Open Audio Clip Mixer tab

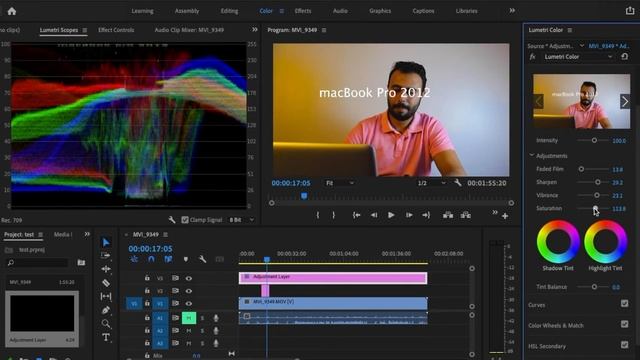point(189,30)
